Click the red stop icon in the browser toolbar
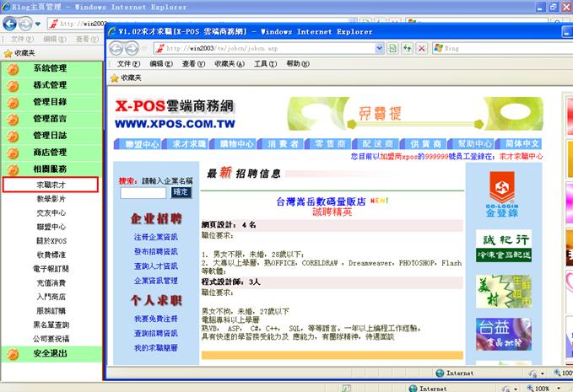Viewport: 573px width, 392px height. click(x=420, y=48)
